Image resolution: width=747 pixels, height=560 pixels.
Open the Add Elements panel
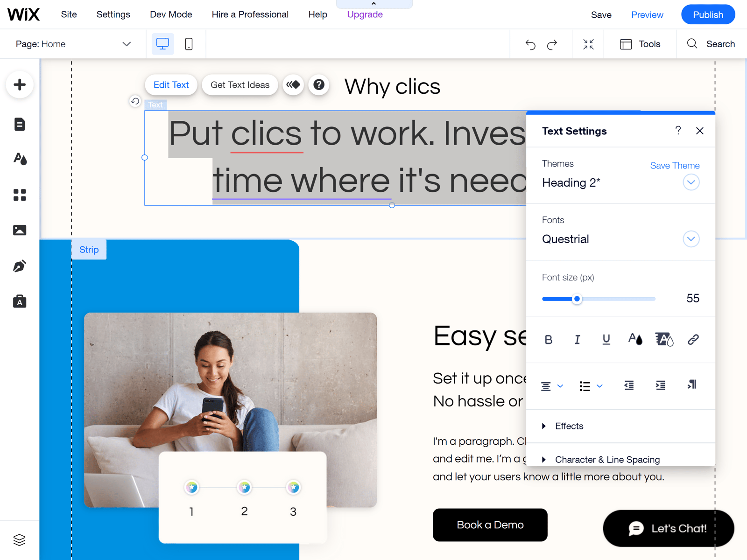[20, 84]
